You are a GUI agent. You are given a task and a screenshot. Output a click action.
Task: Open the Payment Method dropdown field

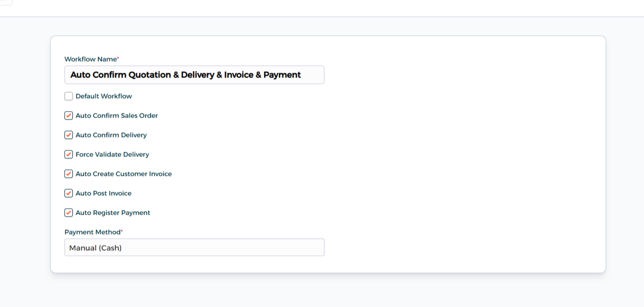[194, 247]
